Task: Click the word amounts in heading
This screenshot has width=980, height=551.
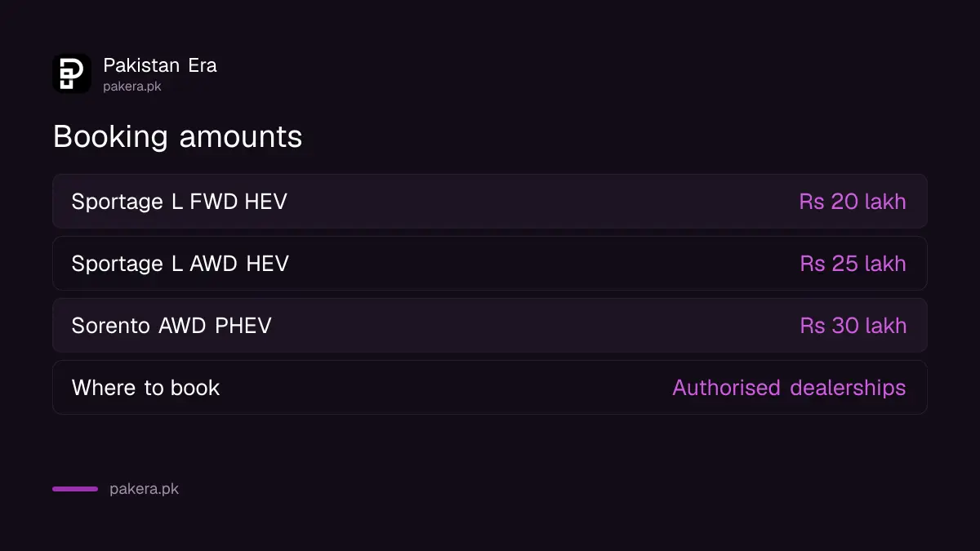Action: click(241, 137)
